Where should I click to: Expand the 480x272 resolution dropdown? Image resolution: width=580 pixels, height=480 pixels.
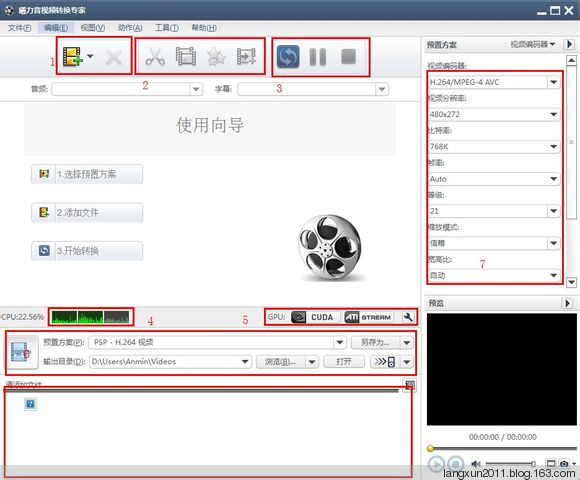pos(553,114)
